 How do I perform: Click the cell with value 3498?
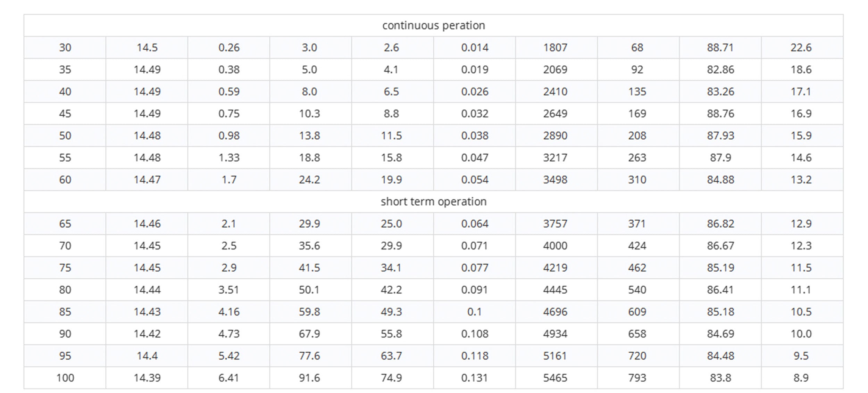555,180
